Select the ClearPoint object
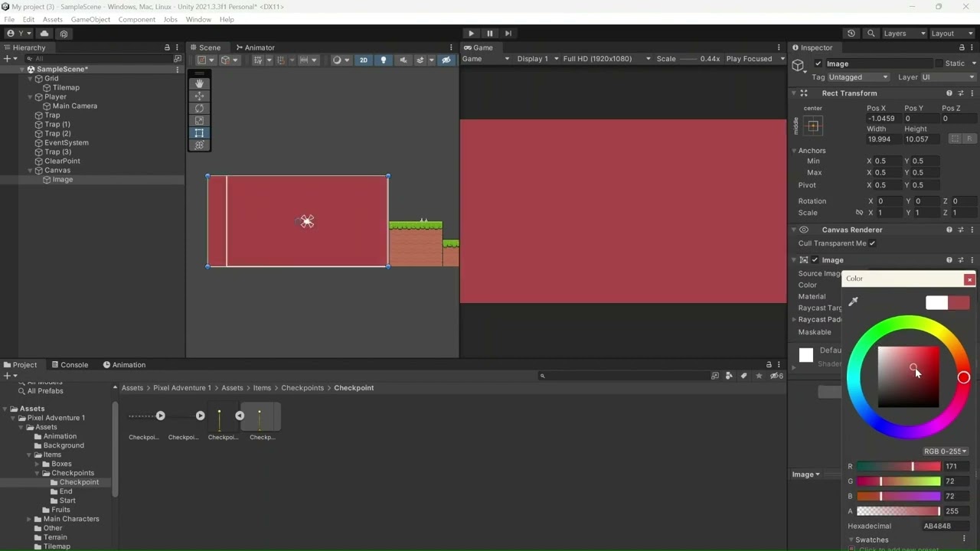Screen dimensions: 980x551 pyautogui.click(x=62, y=161)
